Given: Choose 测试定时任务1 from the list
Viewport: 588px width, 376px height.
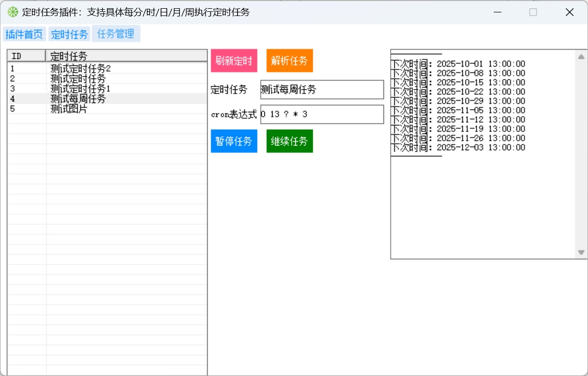Looking at the screenshot, I should pos(80,89).
